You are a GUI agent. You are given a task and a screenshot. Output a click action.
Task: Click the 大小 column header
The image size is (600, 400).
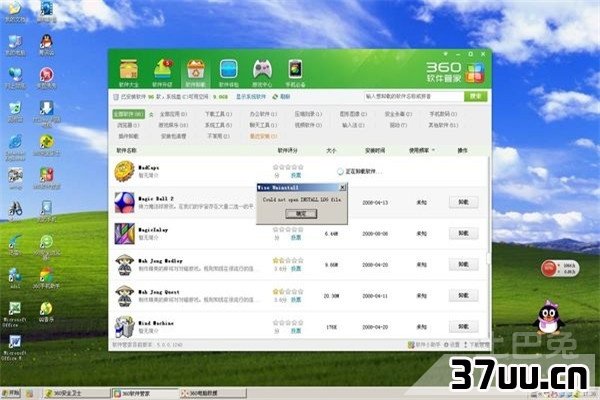coord(331,151)
